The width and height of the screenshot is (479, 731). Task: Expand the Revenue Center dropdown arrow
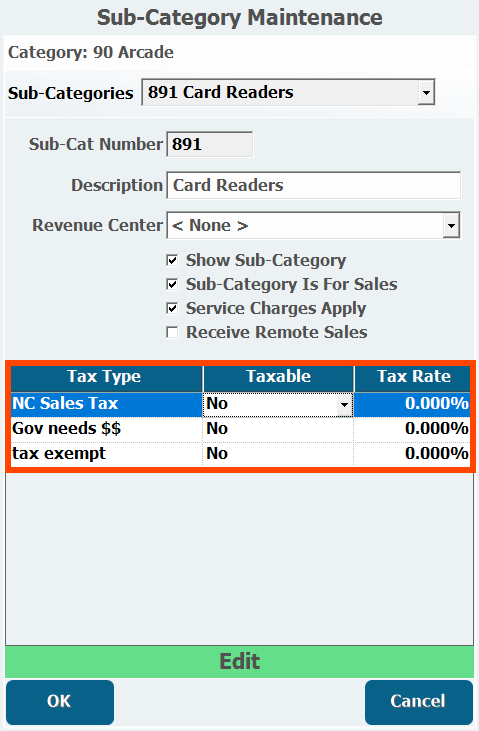pyautogui.click(x=451, y=226)
